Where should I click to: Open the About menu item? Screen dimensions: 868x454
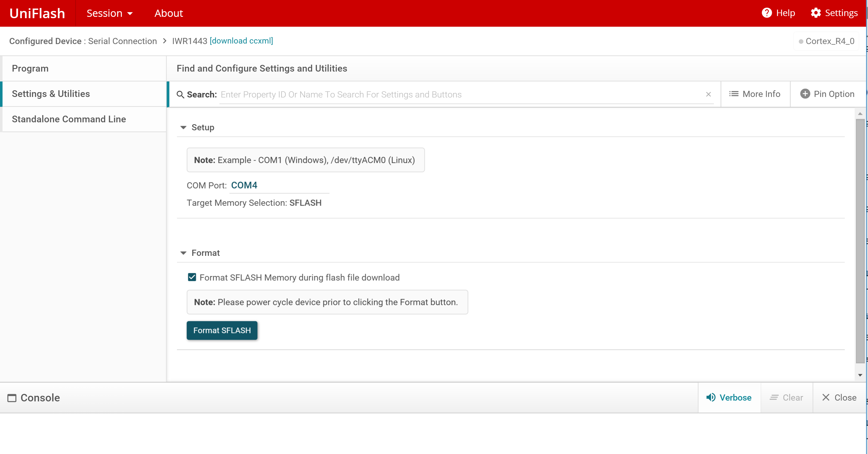pos(168,13)
